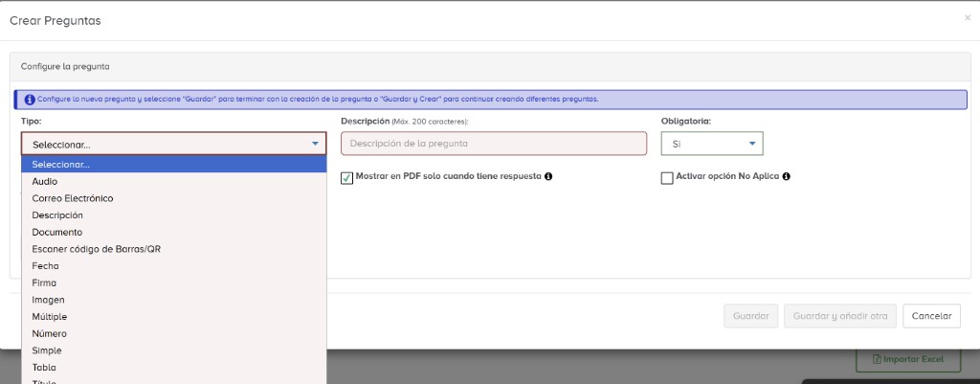Click the blue banner information icon
This screenshot has width=980, height=384.
coord(30,100)
